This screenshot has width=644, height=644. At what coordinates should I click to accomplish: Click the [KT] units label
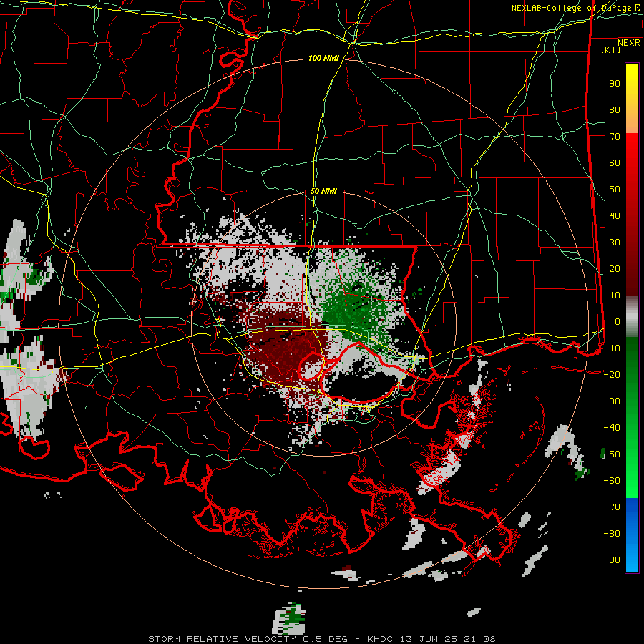pos(611,49)
